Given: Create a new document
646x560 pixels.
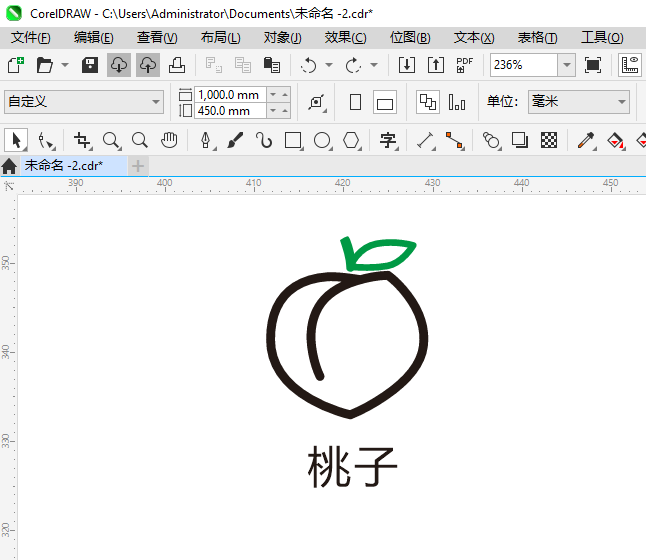Looking at the screenshot, I should 16,65.
